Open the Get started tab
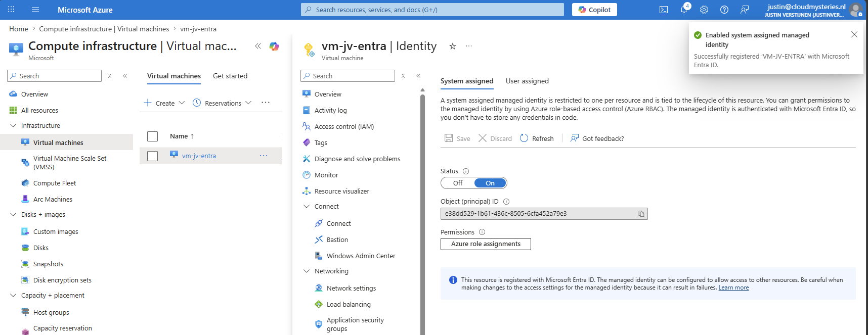Viewport: 868px width, 335px height. pyautogui.click(x=230, y=76)
